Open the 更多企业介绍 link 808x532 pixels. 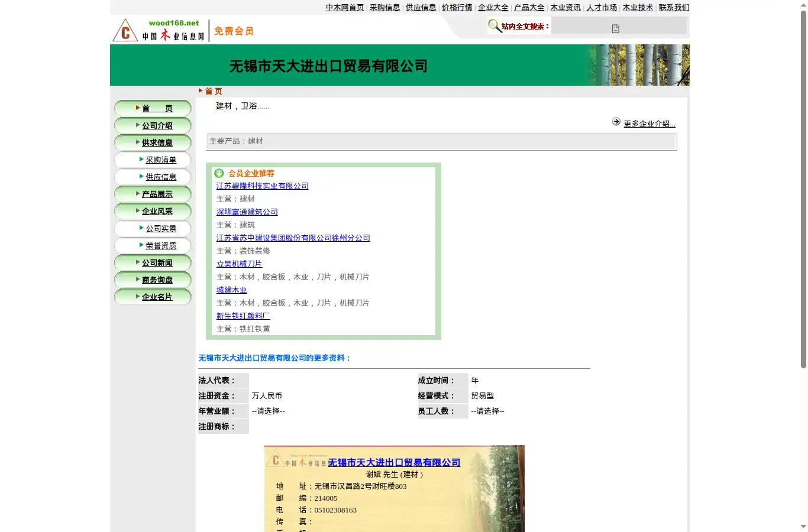coord(649,124)
